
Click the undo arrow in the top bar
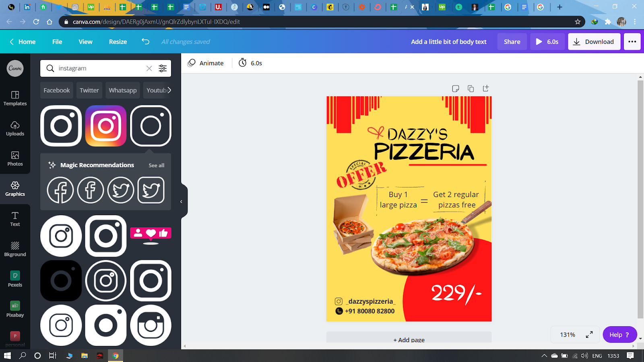click(145, 41)
